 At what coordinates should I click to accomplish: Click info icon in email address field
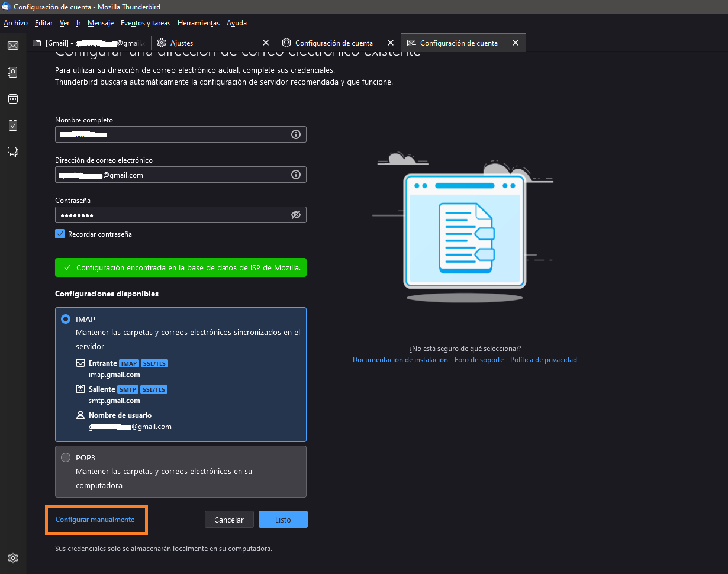click(x=296, y=175)
